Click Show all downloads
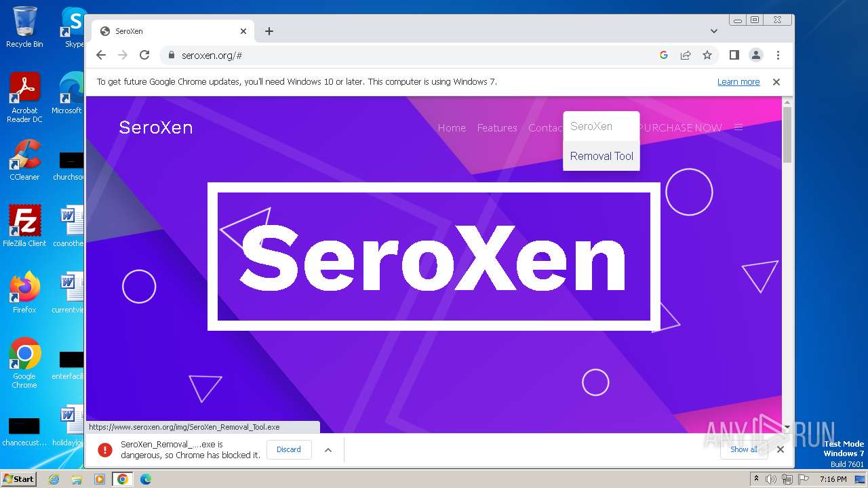The width and height of the screenshot is (868, 488). (x=744, y=449)
